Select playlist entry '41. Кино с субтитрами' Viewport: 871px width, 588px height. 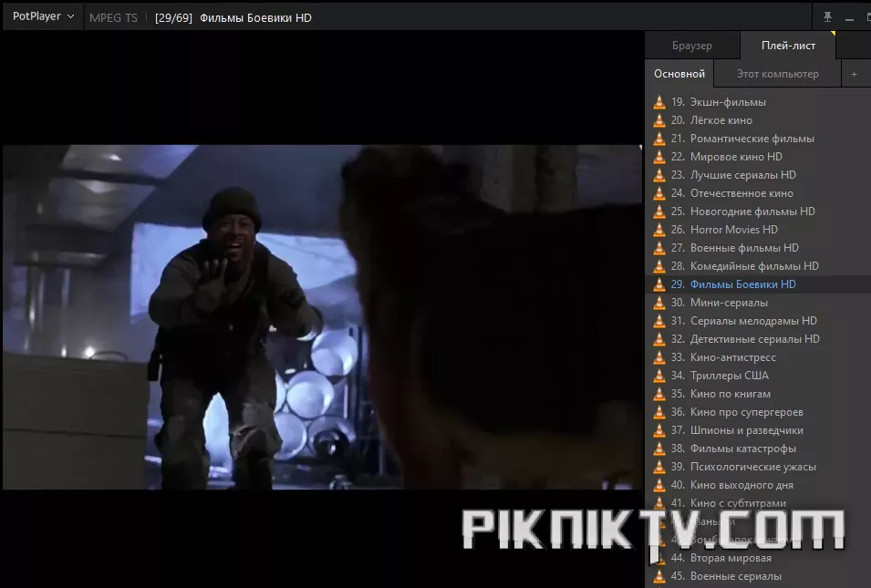(758, 503)
